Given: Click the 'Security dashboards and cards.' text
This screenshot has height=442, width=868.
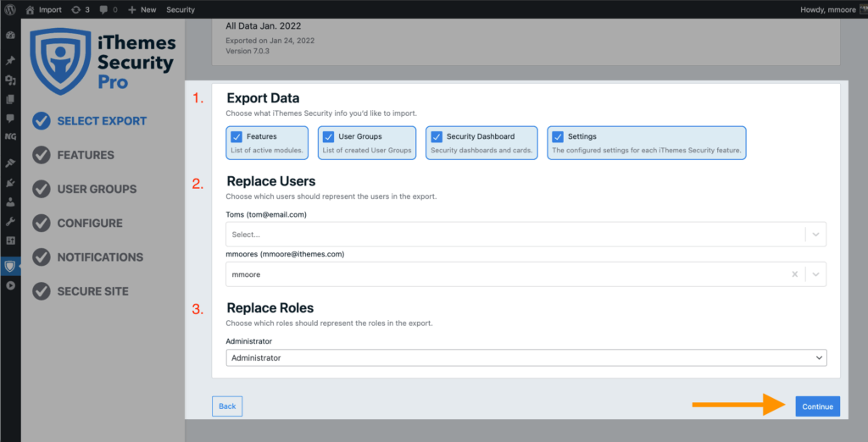Looking at the screenshot, I should click(x=481, y=150).
